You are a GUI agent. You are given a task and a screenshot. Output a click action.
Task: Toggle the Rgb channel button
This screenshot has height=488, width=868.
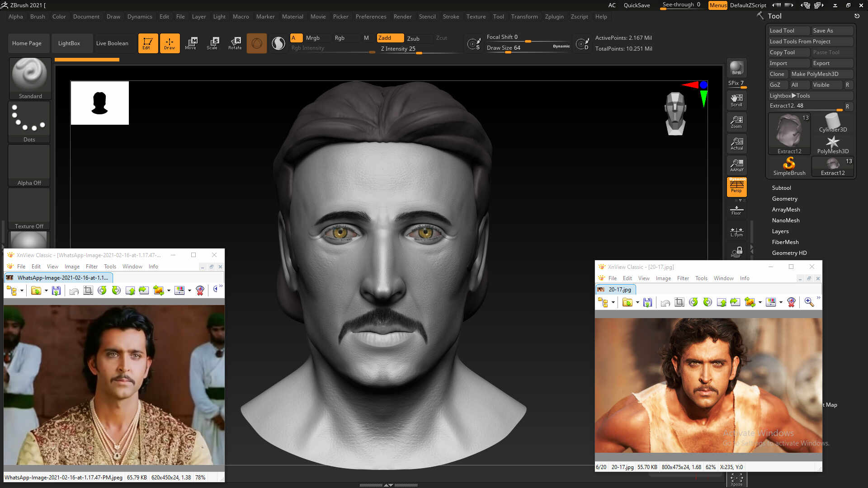(340, 38)
